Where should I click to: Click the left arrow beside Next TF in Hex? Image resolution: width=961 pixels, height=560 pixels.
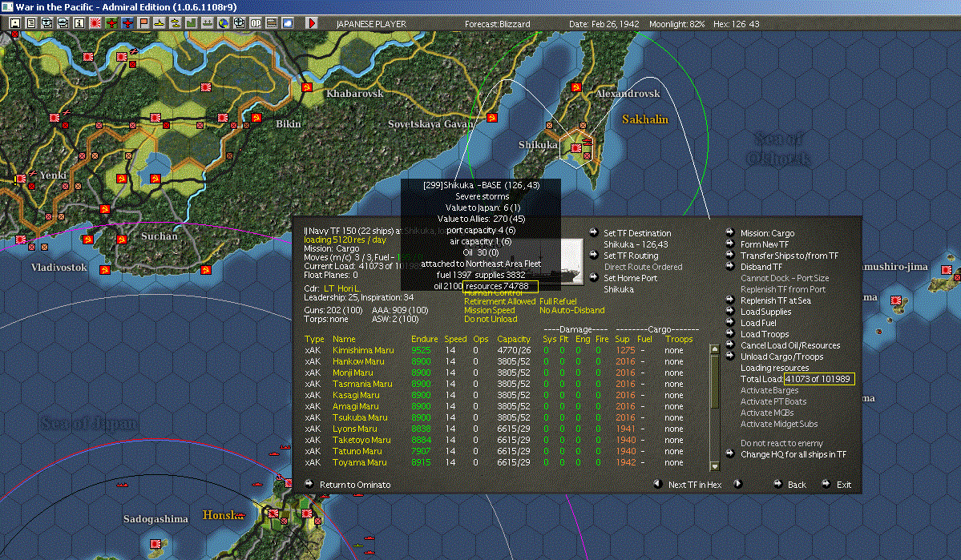point(657,483)
